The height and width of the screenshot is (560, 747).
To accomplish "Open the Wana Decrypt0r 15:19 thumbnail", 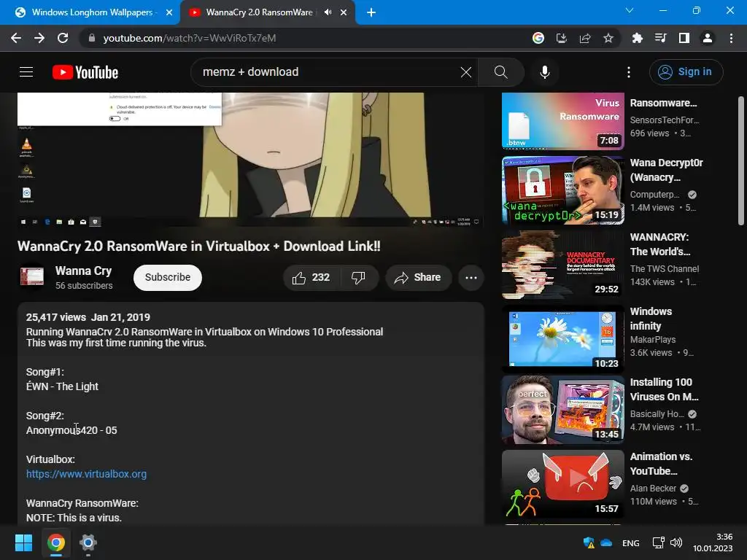I will click(563, 190).
